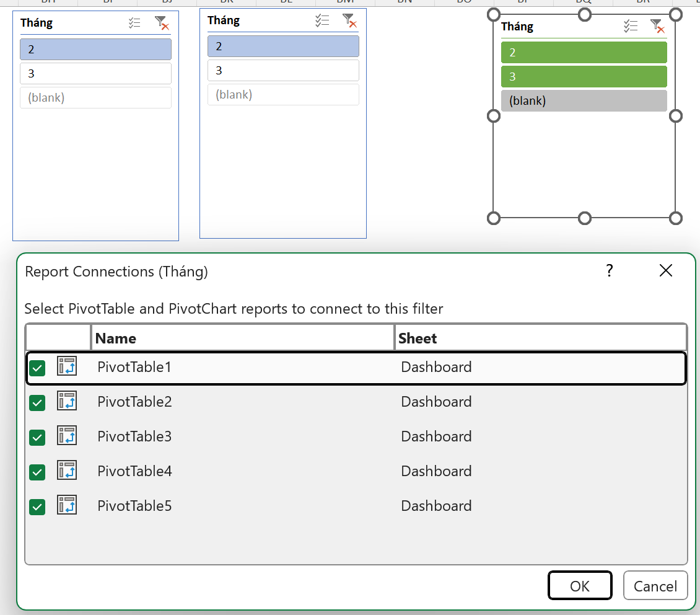Clear filter on the green Tháng slicer
The height and width of the screenshot is (615, 700).
[657, 26]
